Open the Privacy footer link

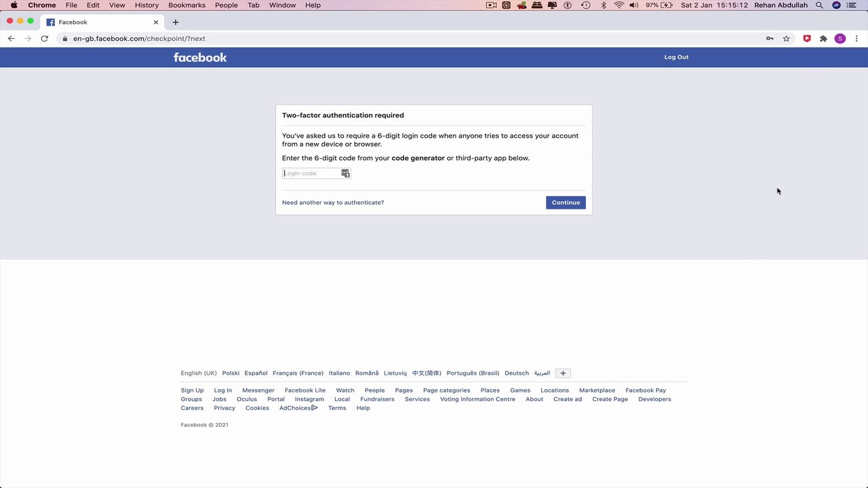(x=224, y=408)
